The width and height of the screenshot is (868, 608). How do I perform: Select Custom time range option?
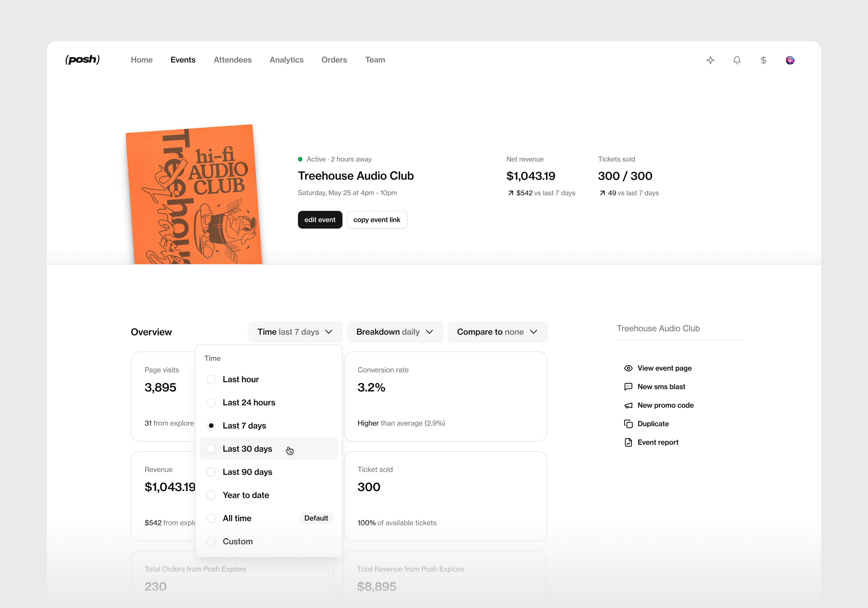[x=269, y=541]
